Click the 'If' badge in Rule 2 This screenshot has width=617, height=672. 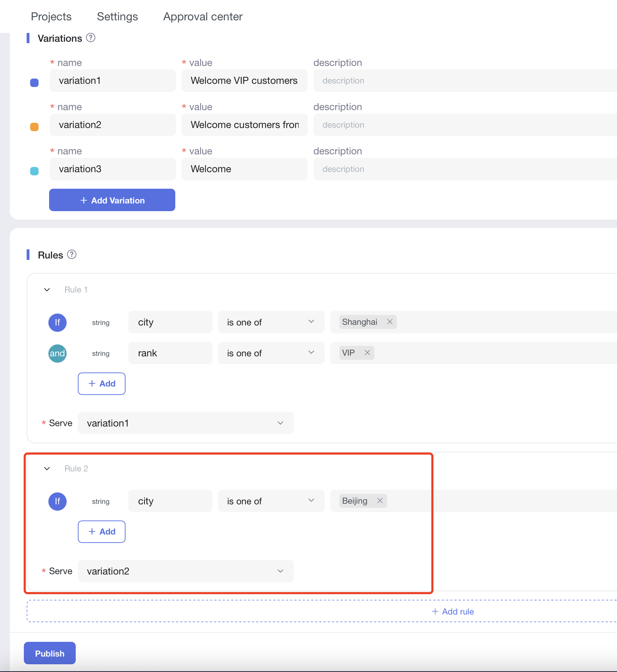57,501
